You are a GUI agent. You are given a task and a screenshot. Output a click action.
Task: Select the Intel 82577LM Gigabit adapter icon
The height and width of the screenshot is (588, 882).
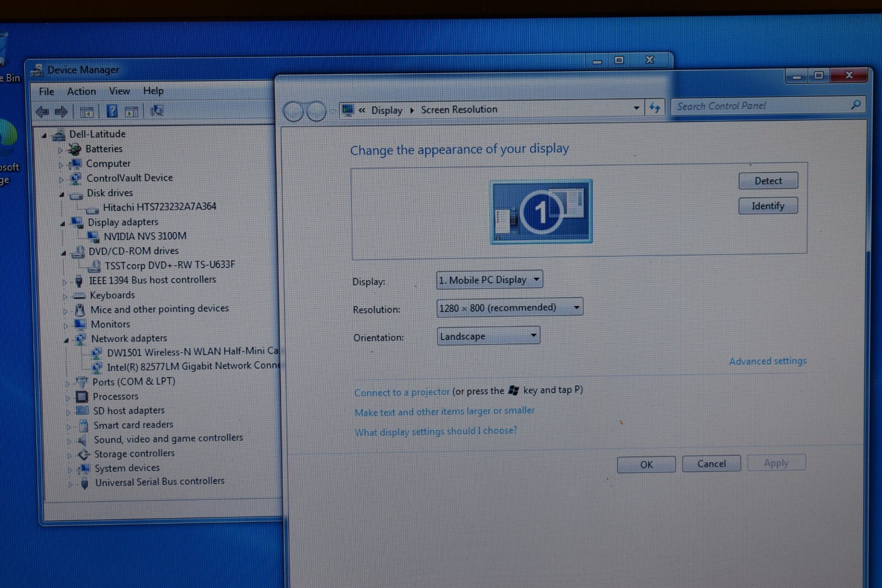click(97, 368)
